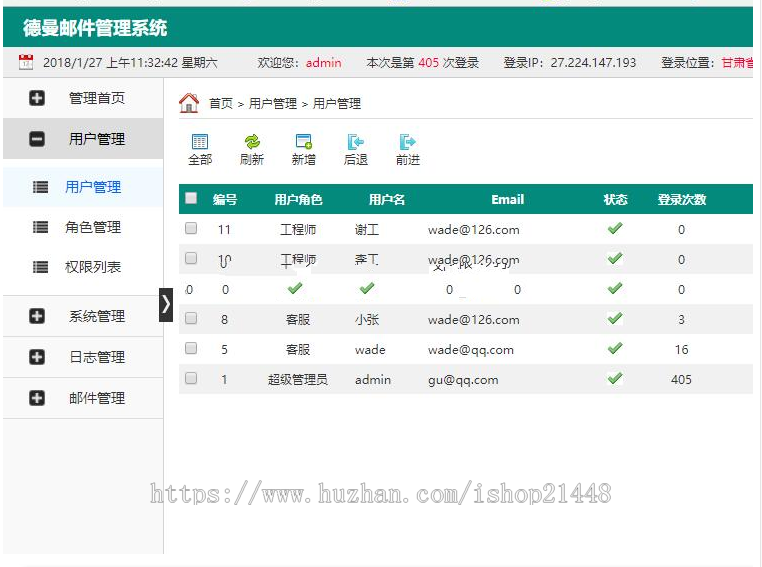Click the calendar icon beside the date
762x567 pixels.
pos(26,62)
